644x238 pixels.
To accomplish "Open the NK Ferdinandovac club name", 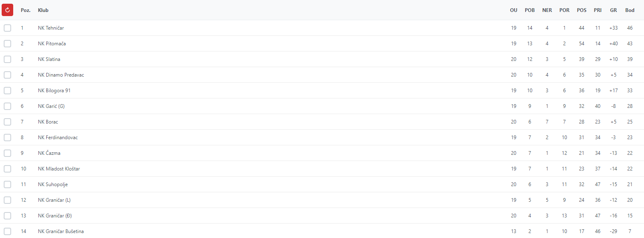I will (58, 138).
